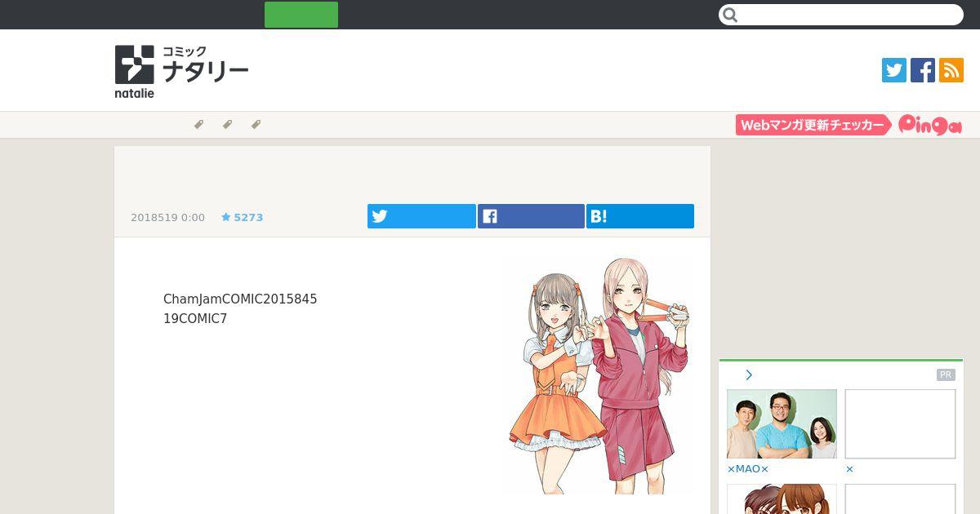Screen dimensions: 980x514
Task: Share article via Facebook button
Action: tap(531, 216)
